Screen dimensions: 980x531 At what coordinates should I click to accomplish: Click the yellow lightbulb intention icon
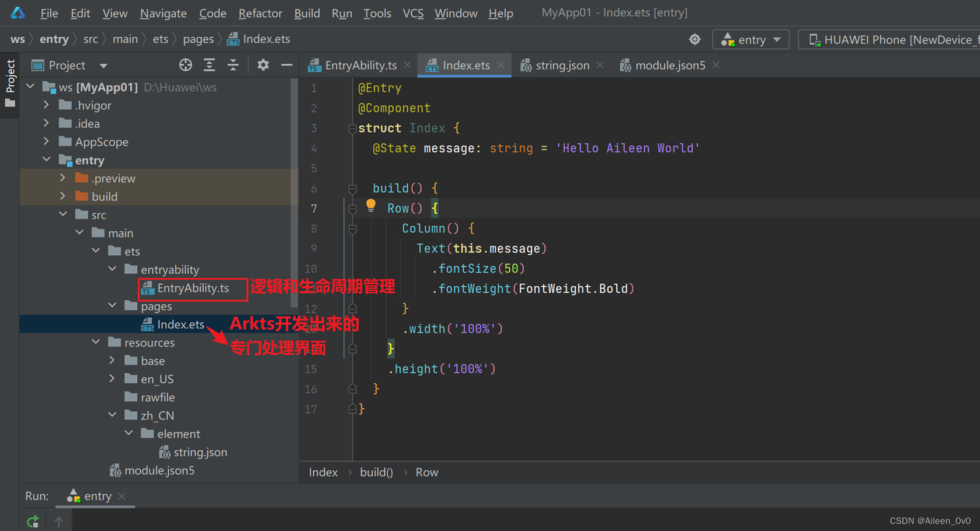(x=371, y=205)
